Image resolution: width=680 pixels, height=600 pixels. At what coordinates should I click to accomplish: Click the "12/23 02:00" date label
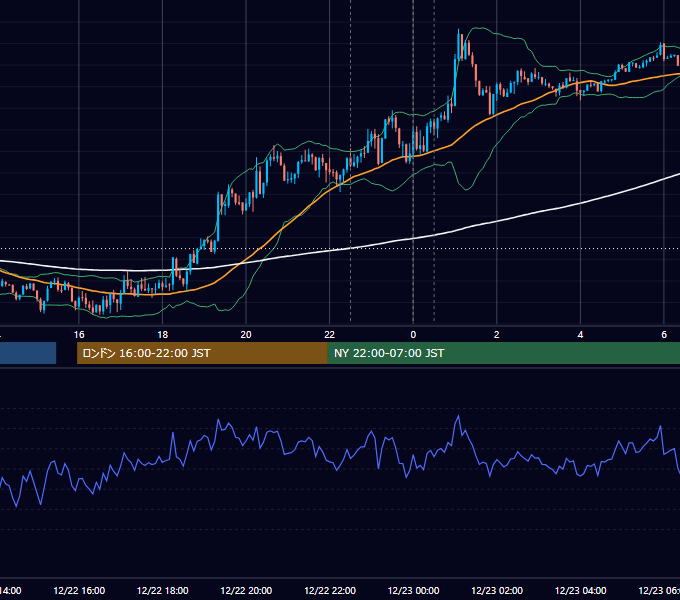497,591
